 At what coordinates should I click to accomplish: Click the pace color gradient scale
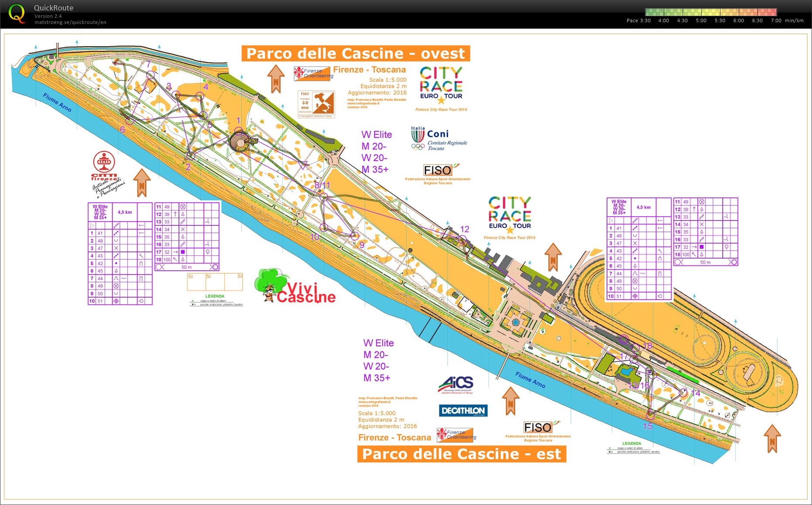(710, 12)
